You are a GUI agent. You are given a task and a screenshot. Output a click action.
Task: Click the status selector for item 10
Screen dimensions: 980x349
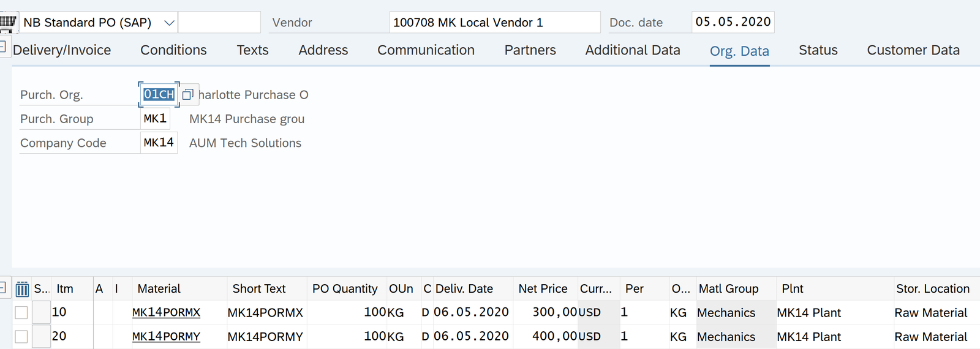41,312
